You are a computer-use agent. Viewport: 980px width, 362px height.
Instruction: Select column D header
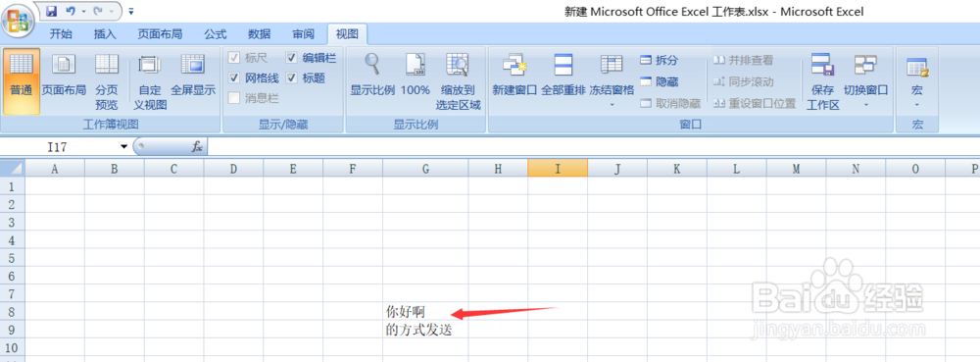[233, 169]
